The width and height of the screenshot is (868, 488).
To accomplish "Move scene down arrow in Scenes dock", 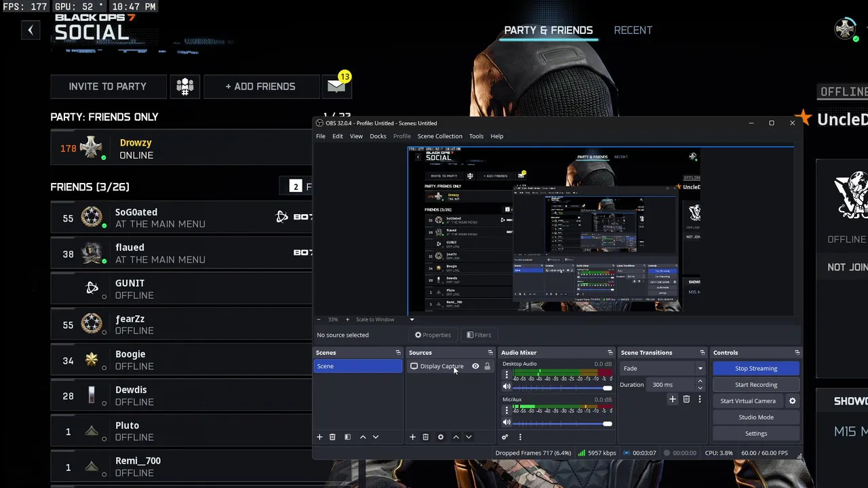I will click(376, 437).
